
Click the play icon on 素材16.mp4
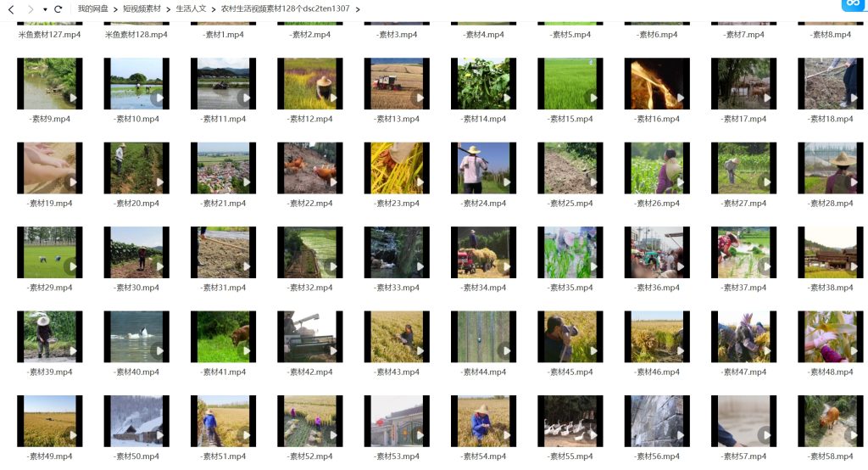[680, 98]
